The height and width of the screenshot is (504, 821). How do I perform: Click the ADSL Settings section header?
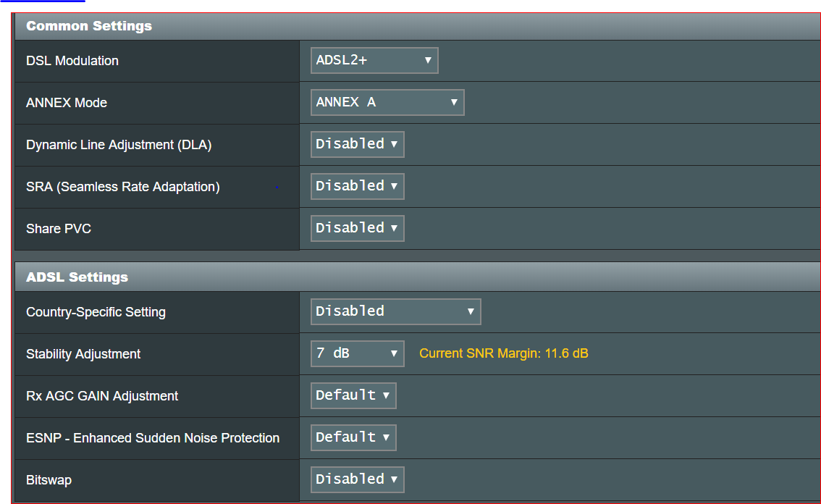77,277
